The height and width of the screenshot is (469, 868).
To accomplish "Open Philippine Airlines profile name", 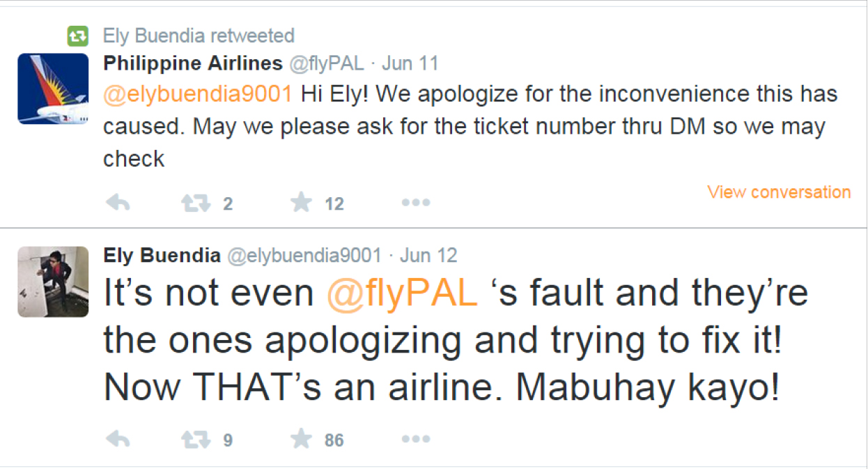I will coord(192,63).
